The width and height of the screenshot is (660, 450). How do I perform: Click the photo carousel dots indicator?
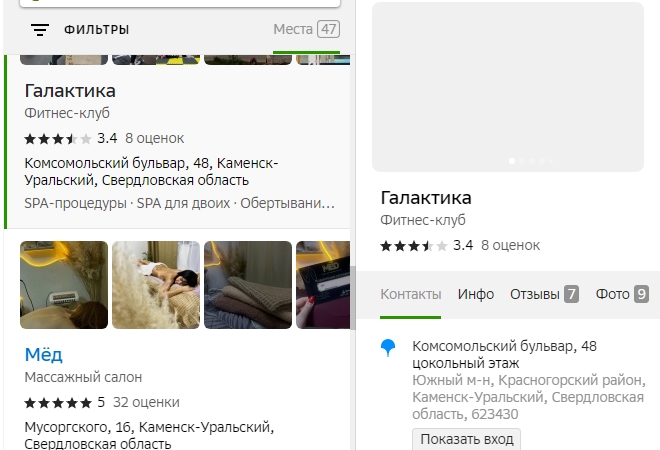[x=528, y=160]
